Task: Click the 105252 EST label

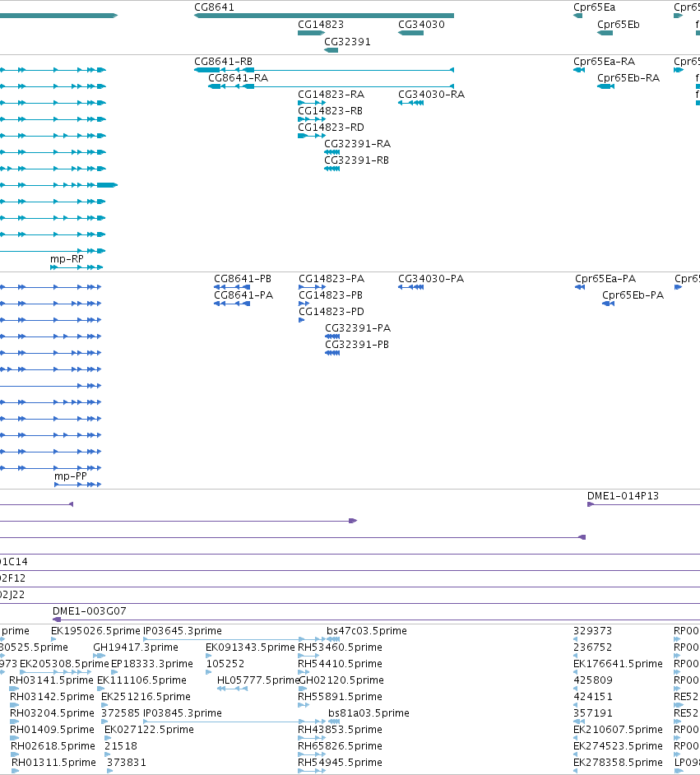Action: click(225, 664)
